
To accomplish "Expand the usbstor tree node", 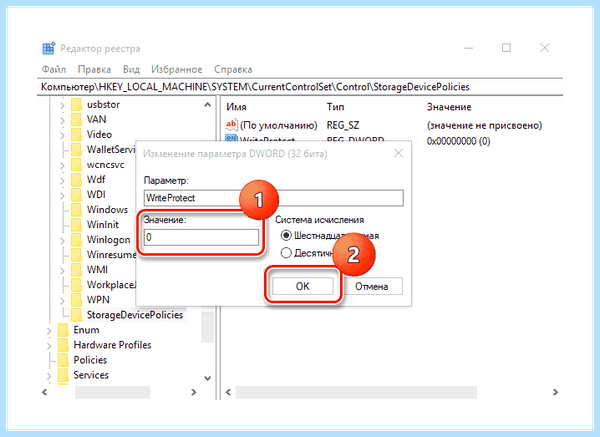I will (62, 105).
